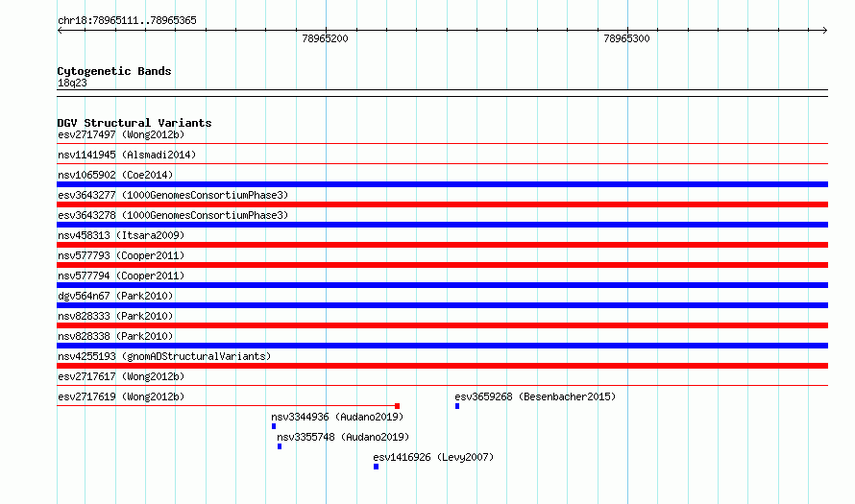Click blue bar of nsv577794 feature
The image size is (855, 504).
pyautogui.click(x=442, y=285)
